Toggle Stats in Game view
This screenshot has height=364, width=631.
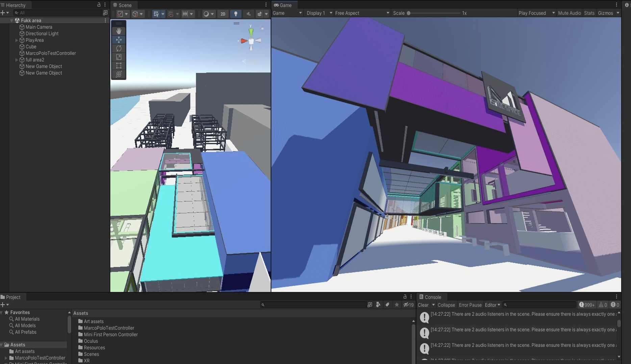click(589, 13)
